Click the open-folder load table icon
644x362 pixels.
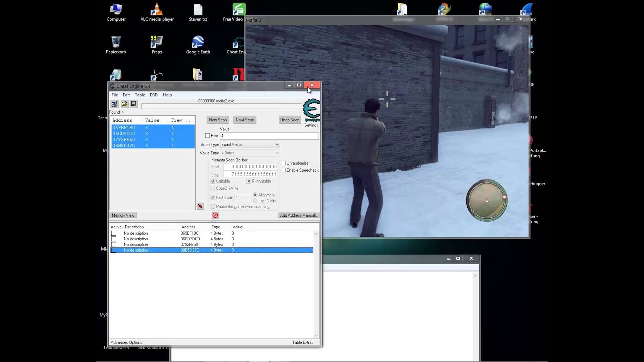point(124,104)
